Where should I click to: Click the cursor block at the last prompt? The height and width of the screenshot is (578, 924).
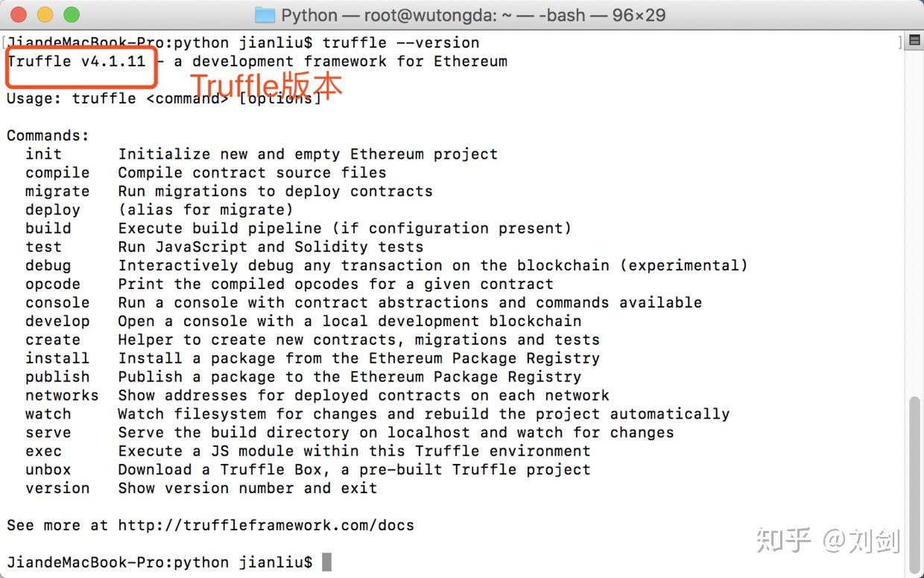[x=326, y=562]
